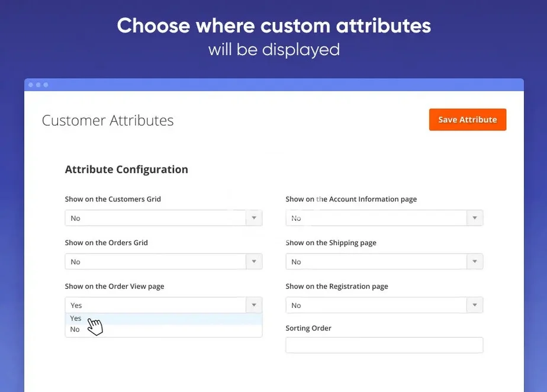Open the Show on the Customers Grid select box
Image resolution: width=547 pixels, height=392 pixels.
point(155,218)
